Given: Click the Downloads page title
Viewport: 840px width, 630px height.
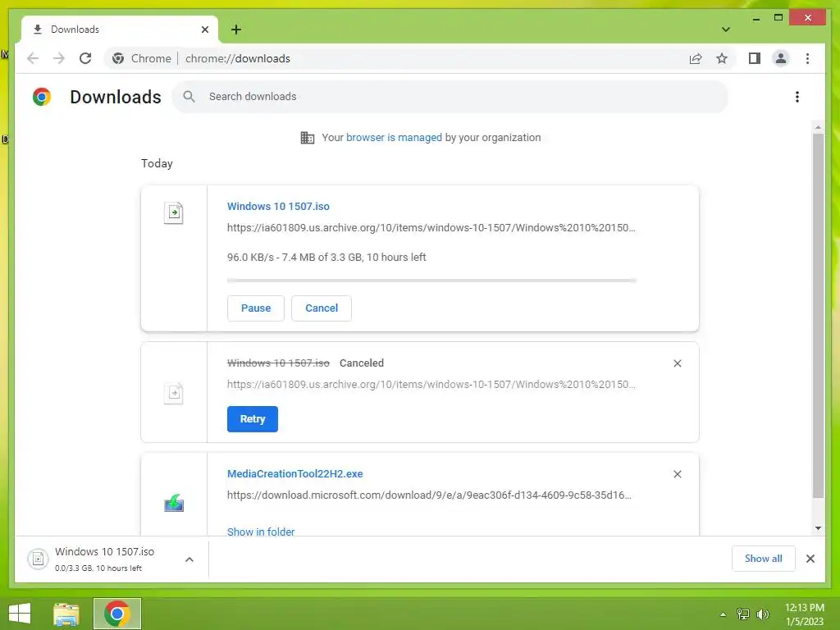Looking at the screenshot, I should pos(116,97).
